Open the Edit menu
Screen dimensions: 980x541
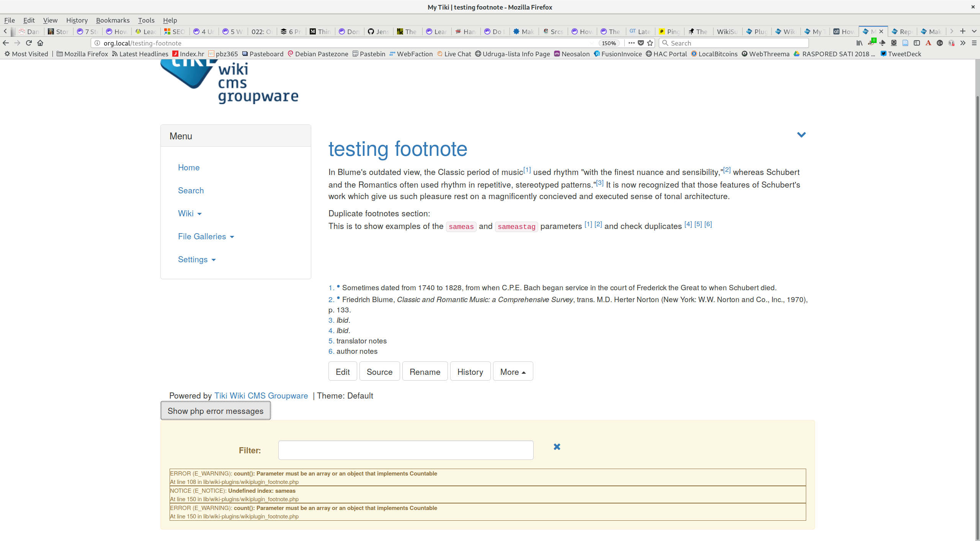[x=29, y=20]
